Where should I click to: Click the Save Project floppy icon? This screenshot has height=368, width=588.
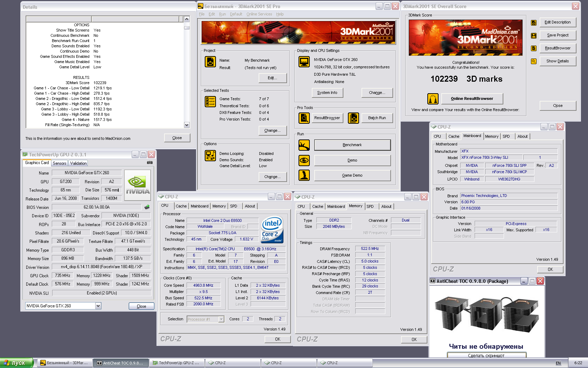pyautogui.click(x=534, y=35)
